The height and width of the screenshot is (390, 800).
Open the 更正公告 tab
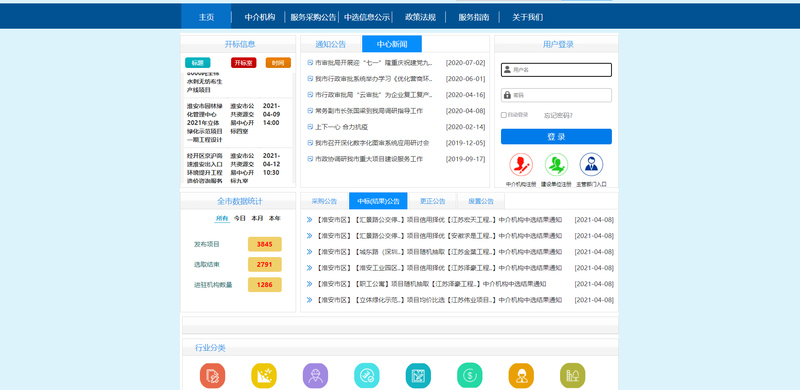coord(432,201)
